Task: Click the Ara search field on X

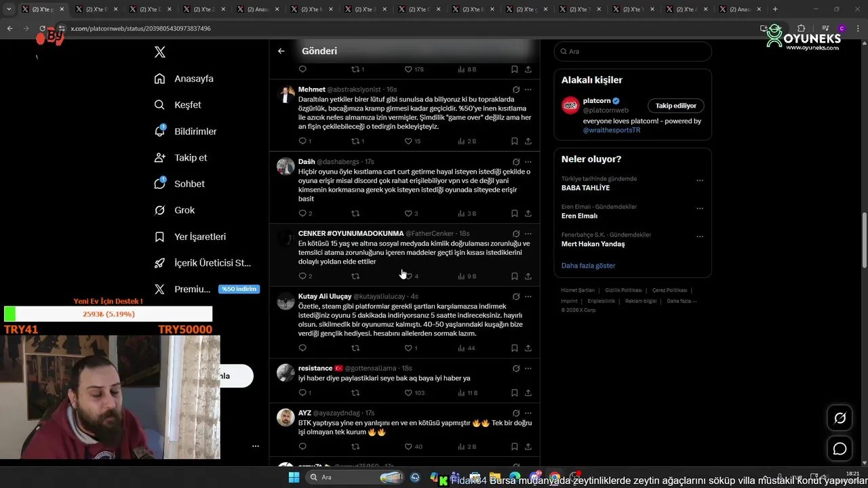Action: pos(633,52)
